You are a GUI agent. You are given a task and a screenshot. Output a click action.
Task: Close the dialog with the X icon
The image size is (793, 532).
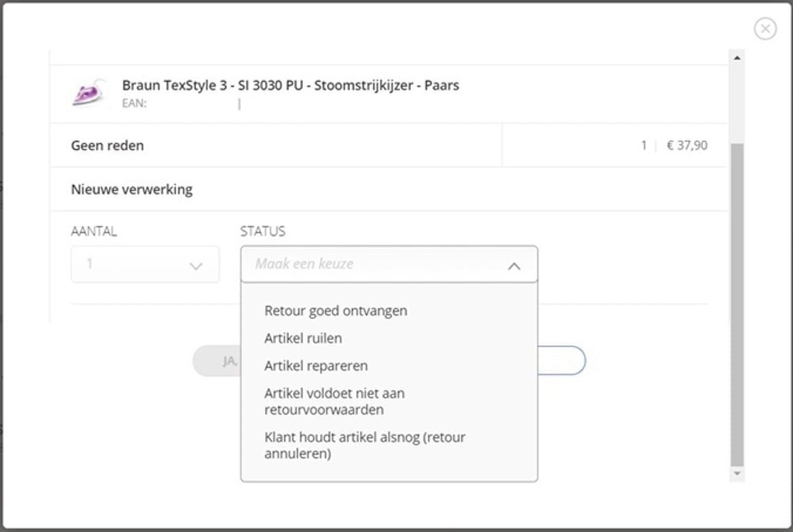[x=765, y=28]
